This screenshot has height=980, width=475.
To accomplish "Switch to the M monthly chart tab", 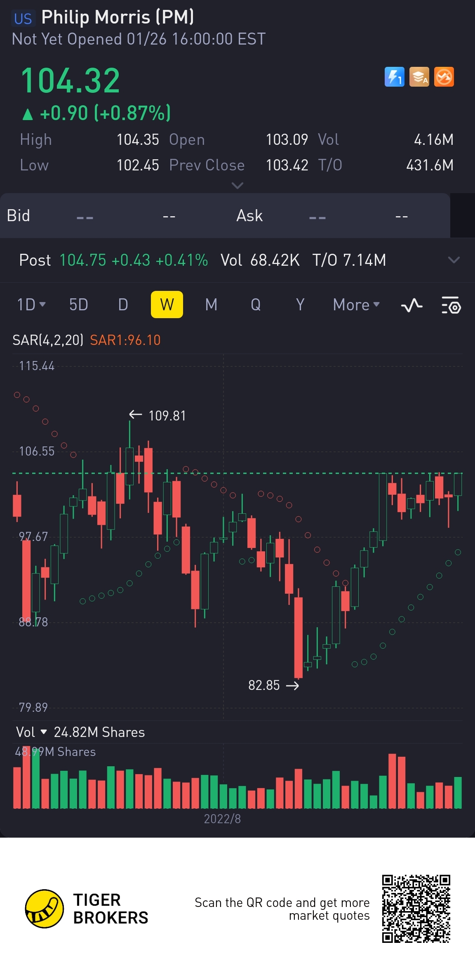I will pos(211,305).
